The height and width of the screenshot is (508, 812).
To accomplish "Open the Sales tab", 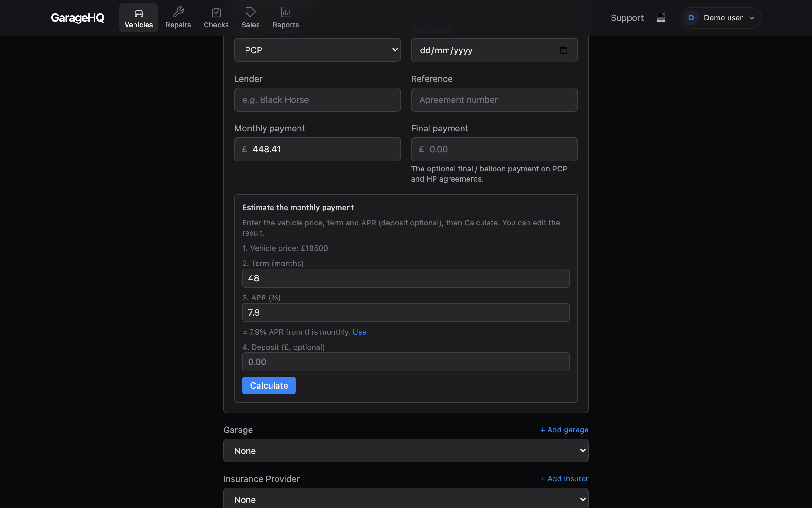I will [250, 18].
